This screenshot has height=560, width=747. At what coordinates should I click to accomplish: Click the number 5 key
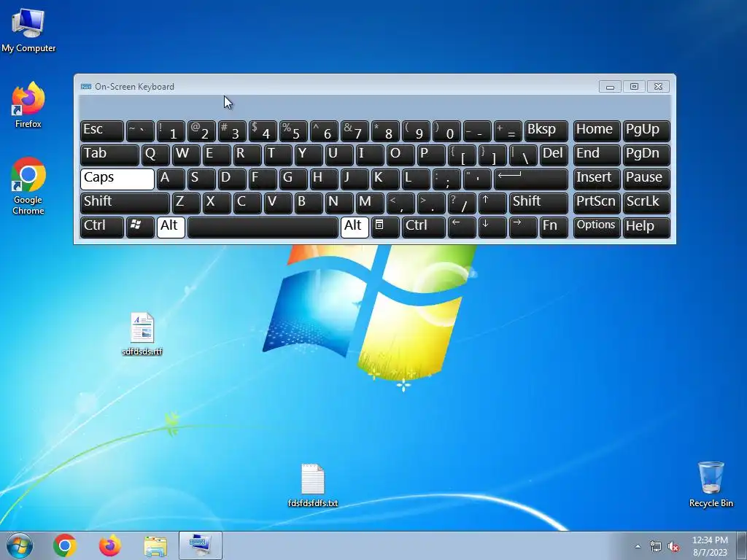(293, 131)
